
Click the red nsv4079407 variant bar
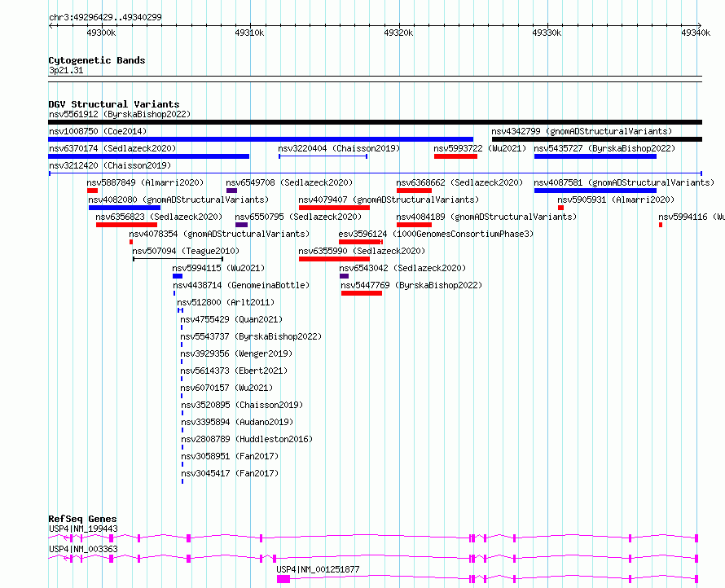point(334,208)
